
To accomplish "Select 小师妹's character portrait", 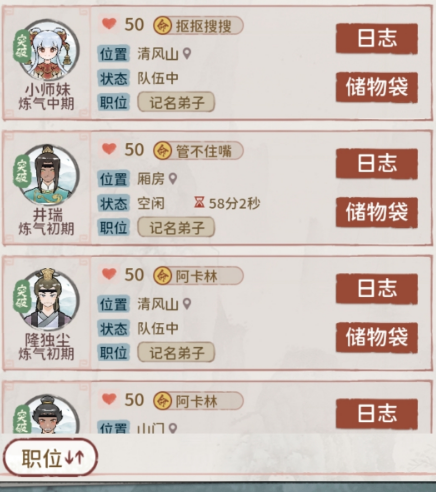I will 49,50.
